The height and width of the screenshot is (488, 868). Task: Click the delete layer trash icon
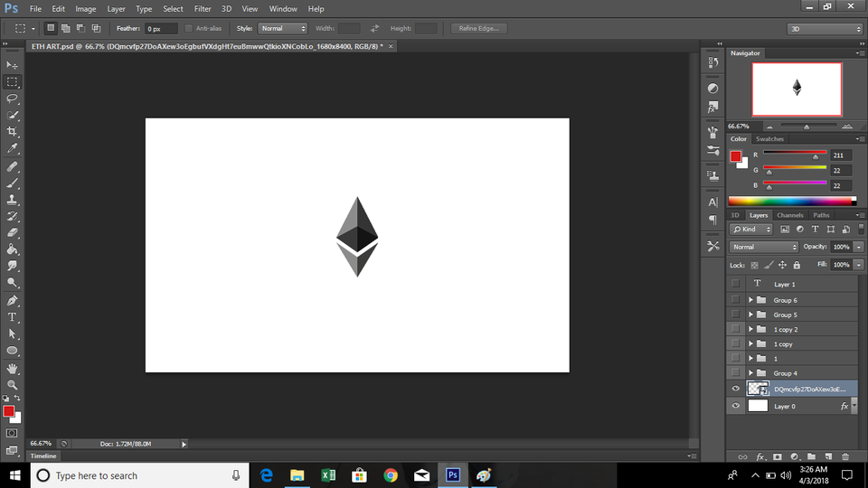coord(845,456)
